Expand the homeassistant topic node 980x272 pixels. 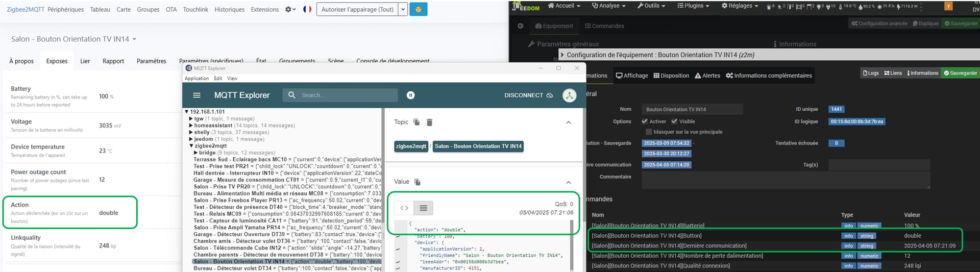click(191, 126)
